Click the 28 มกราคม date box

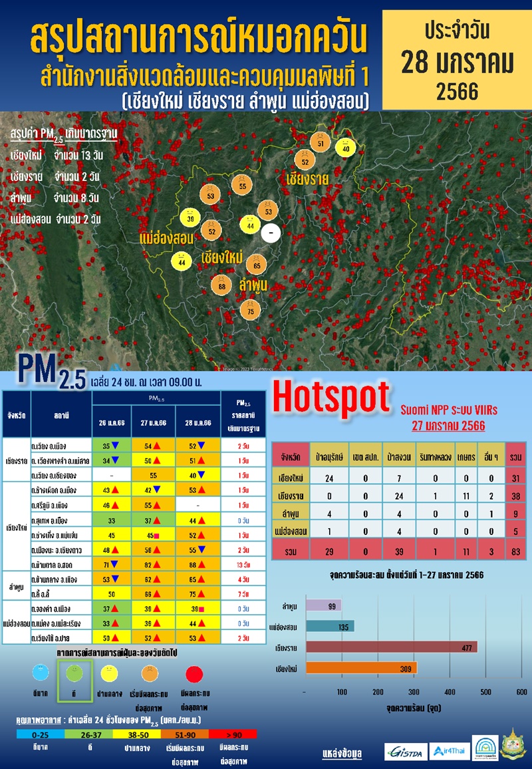pyautogui.click(x=458, y=61)
